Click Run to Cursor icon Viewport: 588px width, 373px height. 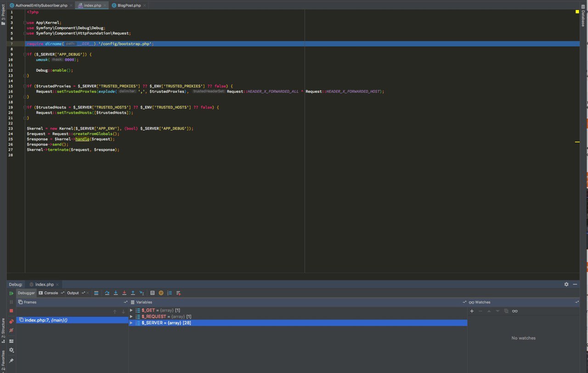coord(141,293)
